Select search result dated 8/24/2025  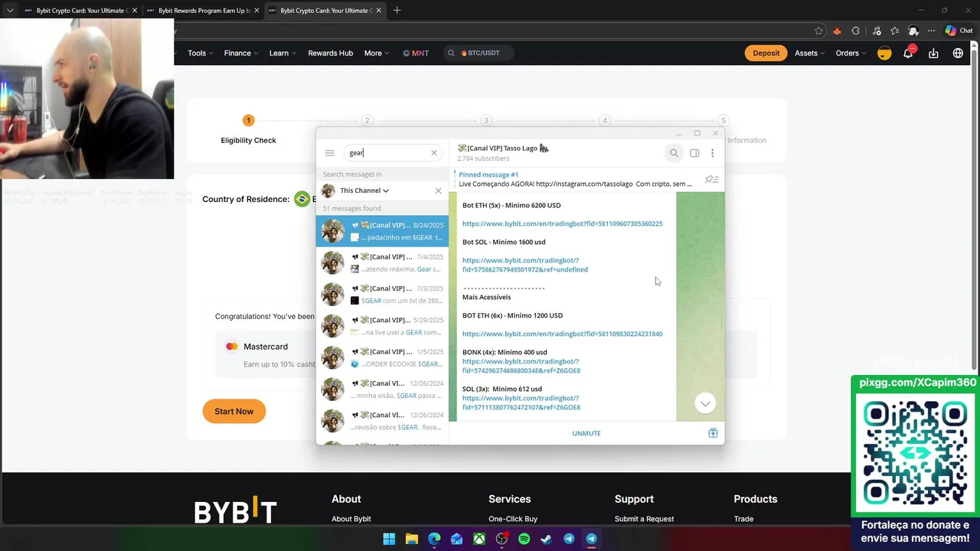click(382, 231)
